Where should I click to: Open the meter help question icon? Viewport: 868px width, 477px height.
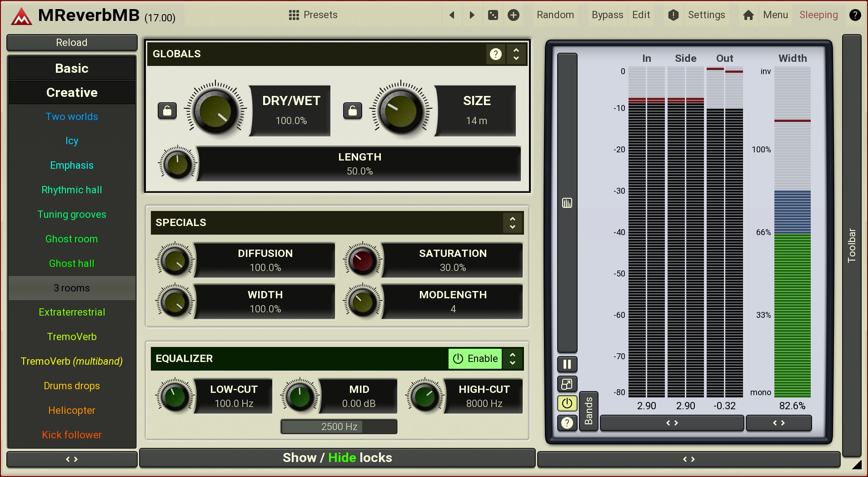[567, 423]
